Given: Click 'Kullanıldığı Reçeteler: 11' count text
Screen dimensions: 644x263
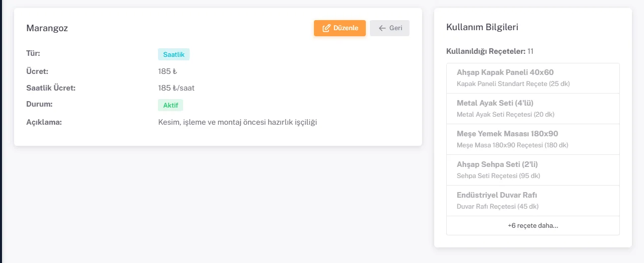Looking at the screenshot, I should pos(490,51).
